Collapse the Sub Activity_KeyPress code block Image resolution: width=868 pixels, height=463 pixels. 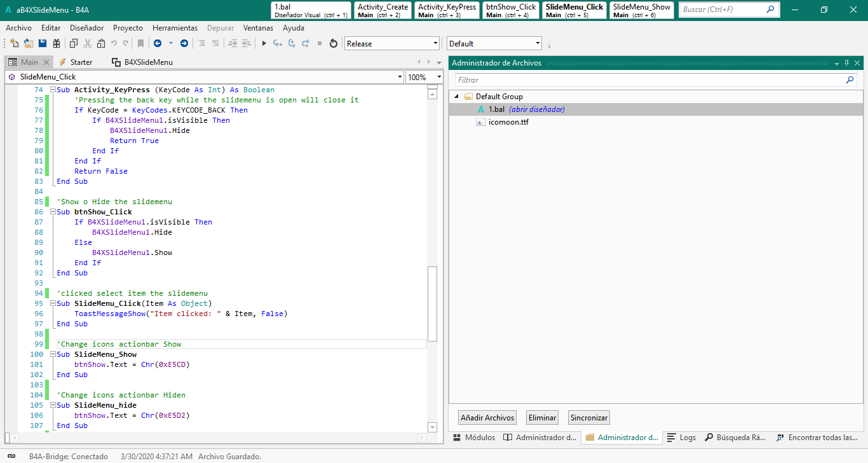coord(53,90)
